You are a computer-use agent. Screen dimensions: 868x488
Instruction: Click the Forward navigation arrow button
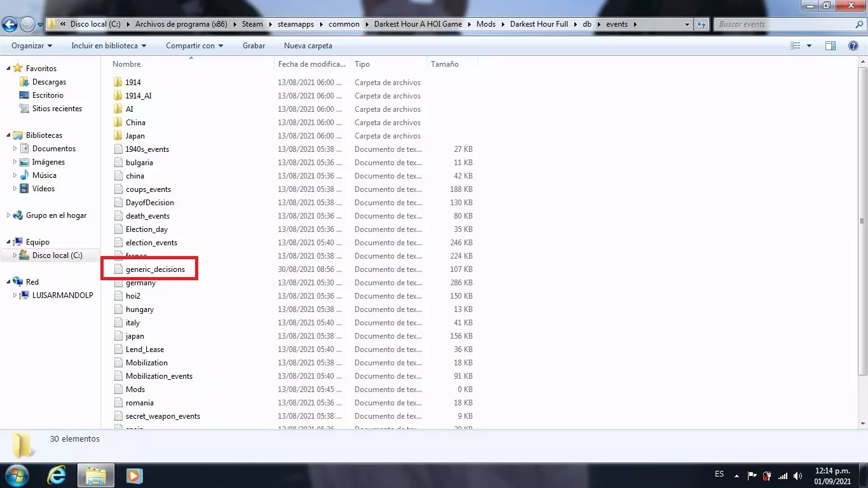[x=27, y=24]
